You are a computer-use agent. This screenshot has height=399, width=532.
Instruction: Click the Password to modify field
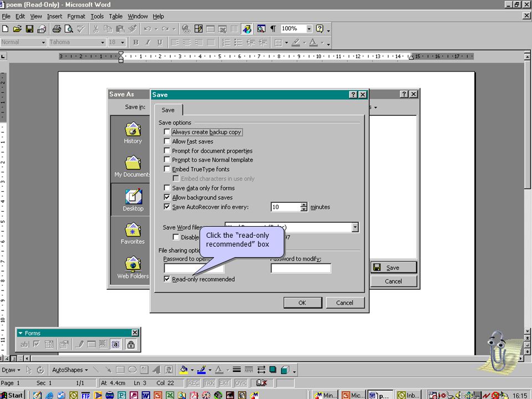click(300, 268)
